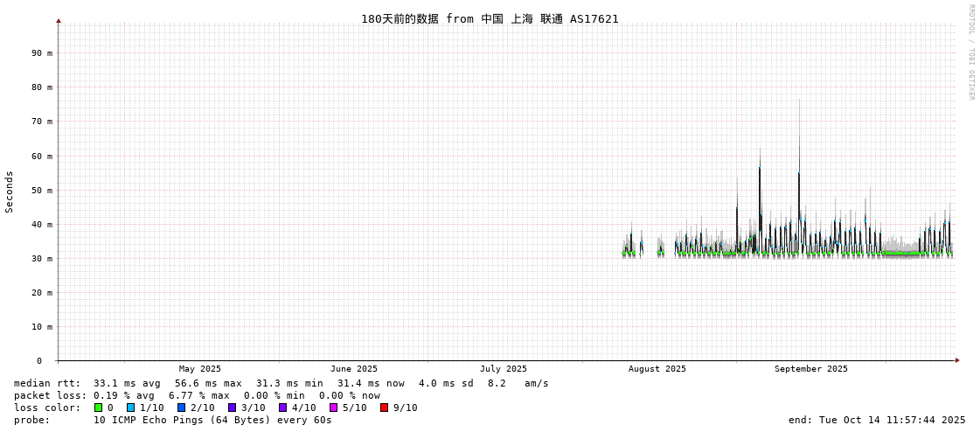Click the vertical Seconds axis label
This screenshot has width=980, height=432.
10,192
